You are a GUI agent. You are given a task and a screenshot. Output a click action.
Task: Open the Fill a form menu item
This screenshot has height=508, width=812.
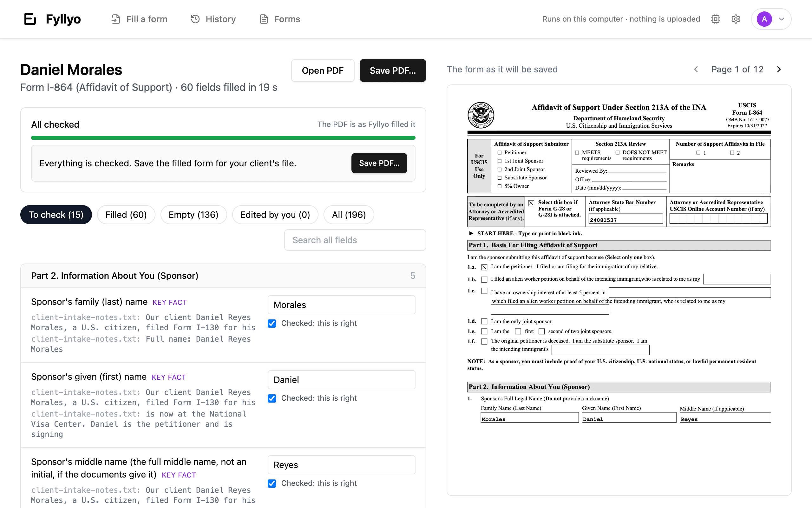tap(139, 19)
